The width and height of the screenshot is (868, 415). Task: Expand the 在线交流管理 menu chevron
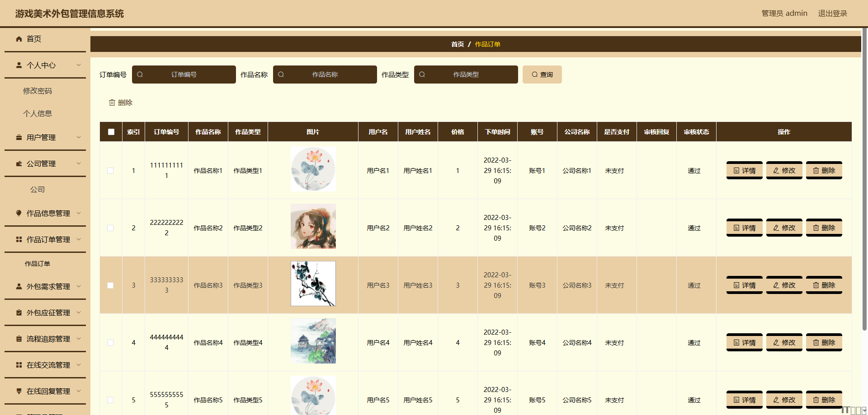pyautogui.click(x=79, y=365)
